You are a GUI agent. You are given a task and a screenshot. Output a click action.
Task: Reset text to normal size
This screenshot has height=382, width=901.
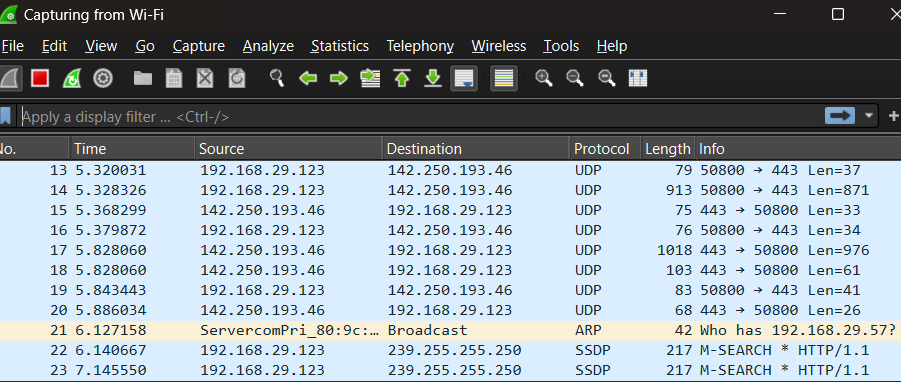[607, 78]
